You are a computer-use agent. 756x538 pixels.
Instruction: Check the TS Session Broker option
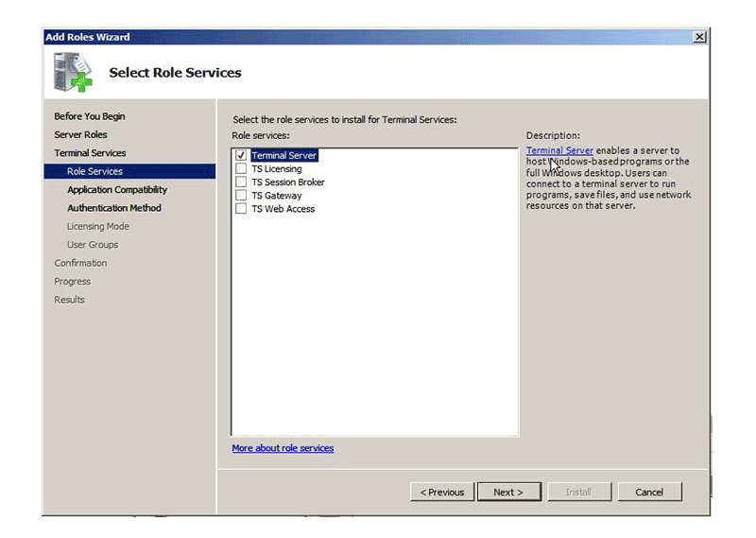click(241, 182)
